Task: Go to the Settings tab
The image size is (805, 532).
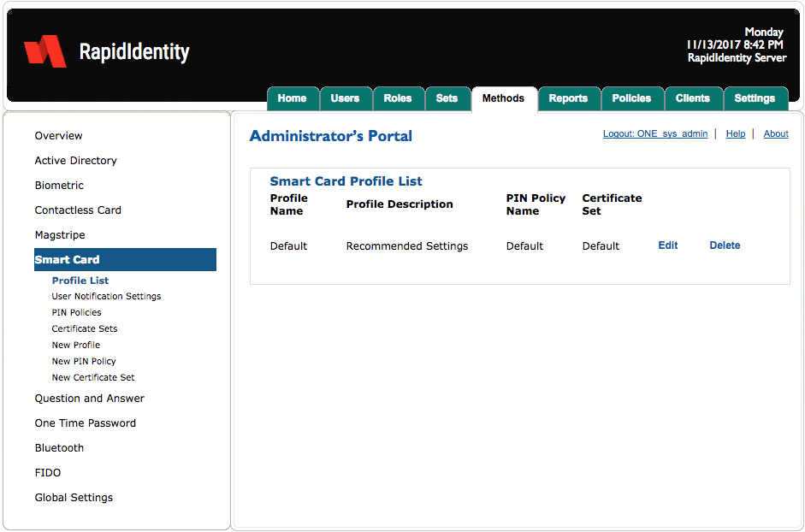Action: coord(756,98)
